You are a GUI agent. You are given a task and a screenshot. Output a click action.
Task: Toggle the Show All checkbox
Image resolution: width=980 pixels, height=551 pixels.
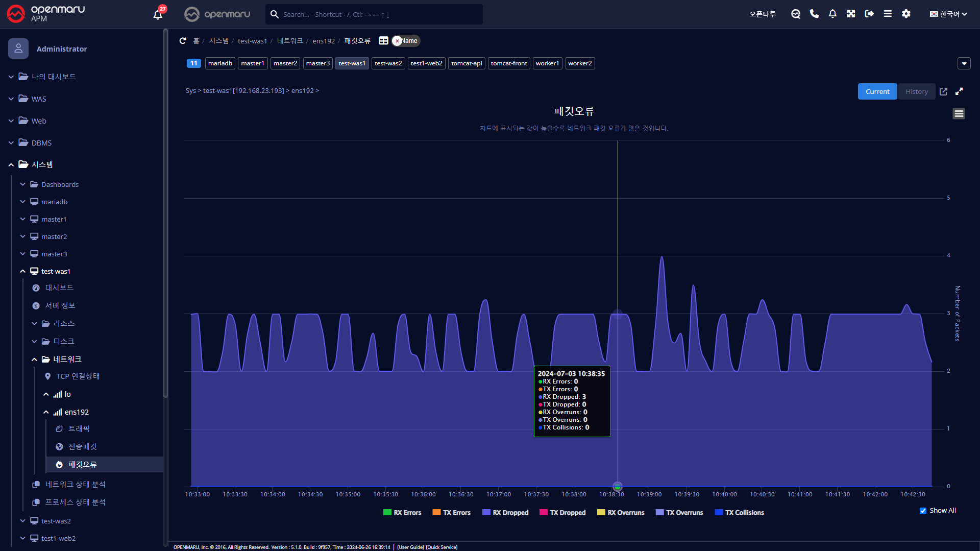pyautogui.click(x=923, y=511)
